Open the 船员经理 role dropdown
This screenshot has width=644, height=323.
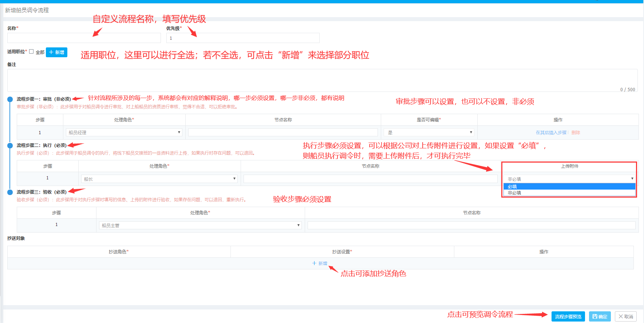pos(124,132)
